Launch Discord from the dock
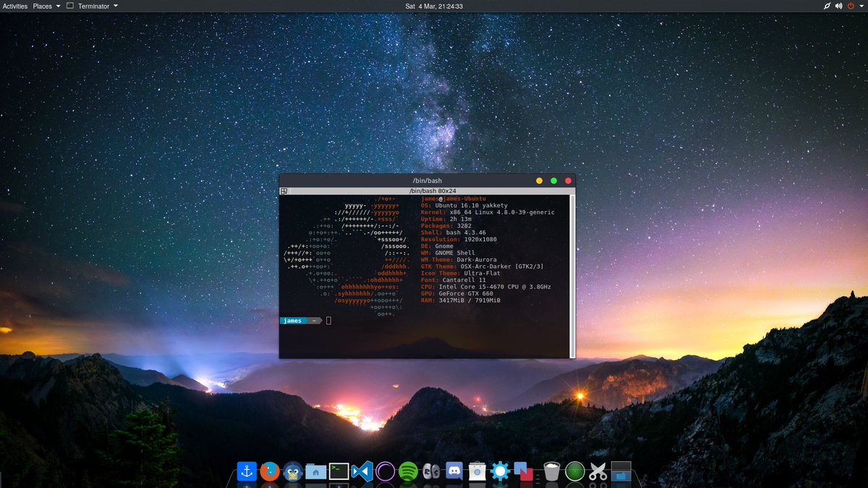The width and height of the screenshot is (868, 488). 454,472
